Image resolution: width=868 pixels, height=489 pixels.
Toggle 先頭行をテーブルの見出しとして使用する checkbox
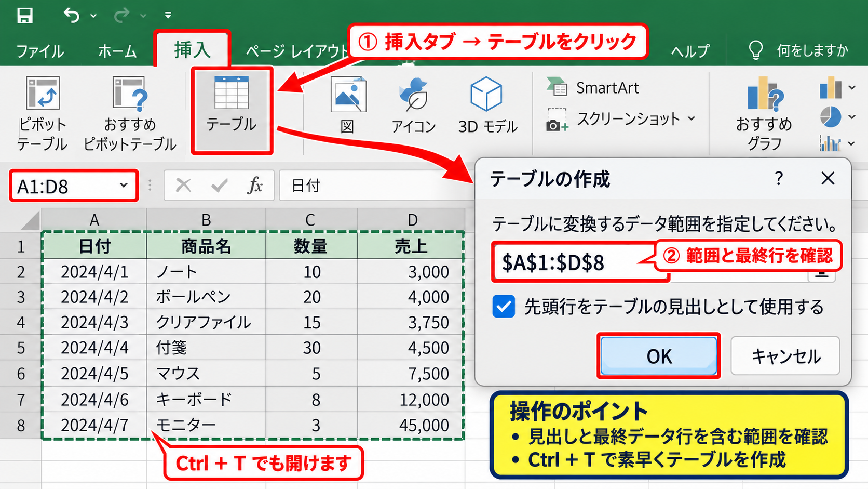click(504, 307)
